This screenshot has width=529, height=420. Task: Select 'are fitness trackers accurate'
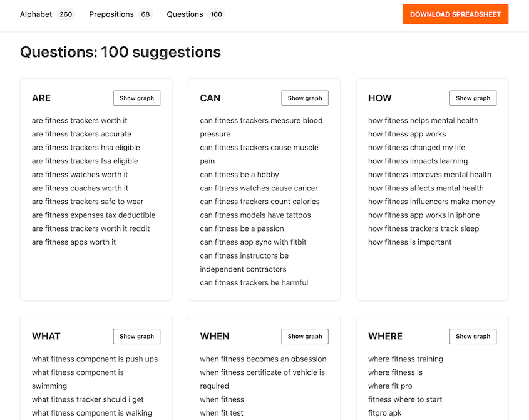click(x=81, y=134)
